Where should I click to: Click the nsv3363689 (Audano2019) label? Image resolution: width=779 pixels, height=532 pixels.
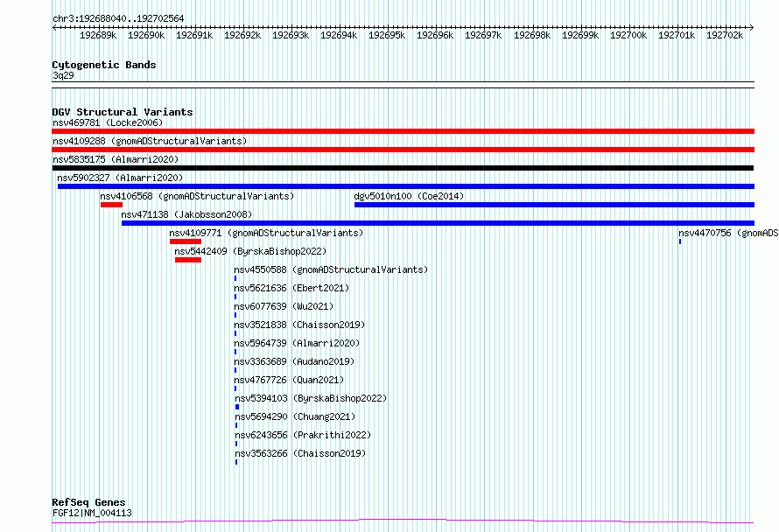(294, 361)
